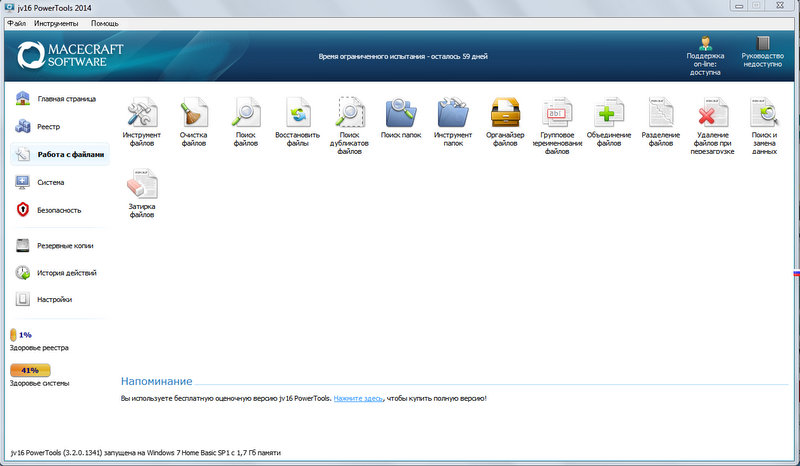Open the Файл menu
The image size is (800, 466).
[16, 23]
